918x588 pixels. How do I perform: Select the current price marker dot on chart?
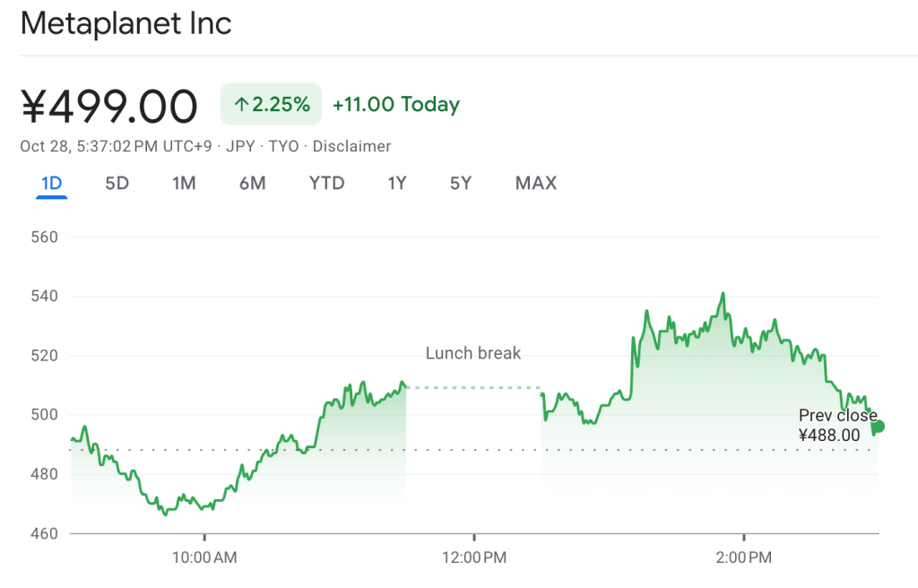[878, 428]
